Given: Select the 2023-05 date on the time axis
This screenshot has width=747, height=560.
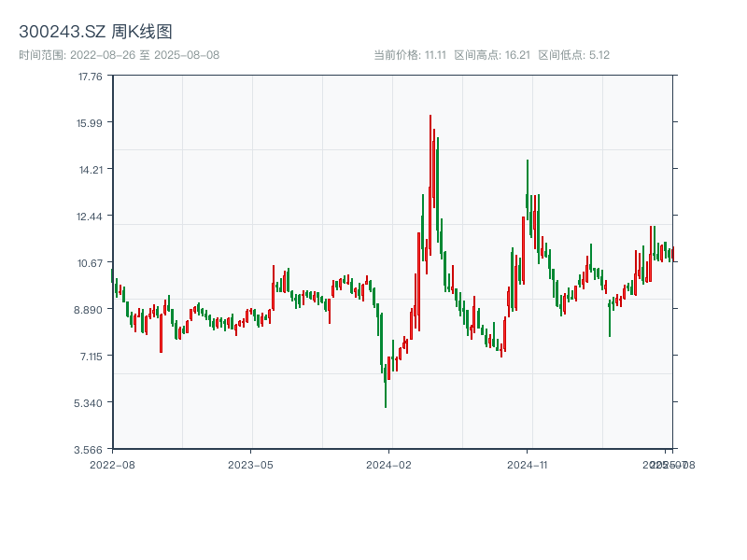Looking at the screenshot, I should pyautogui.click(x=250, y=464).
